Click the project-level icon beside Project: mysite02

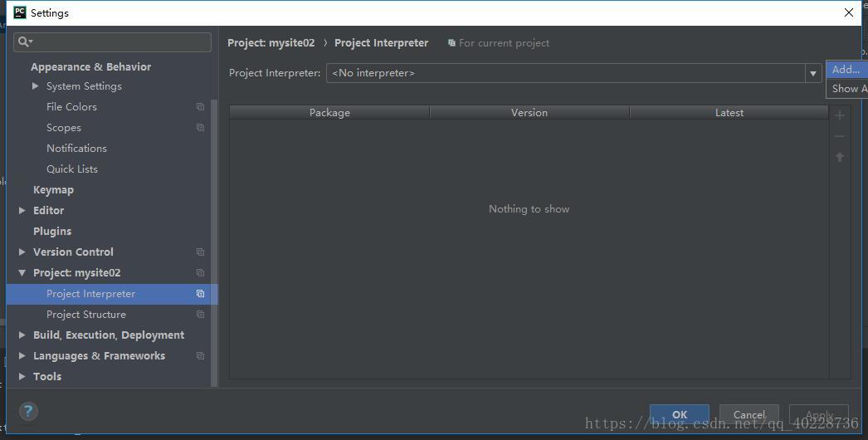(x=200, y=272)
